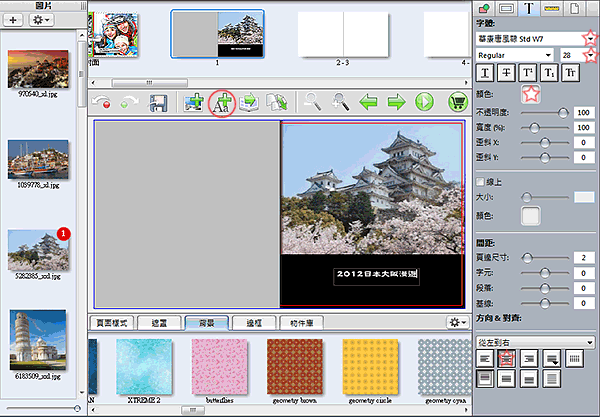Click the add text box icon

pos(222,103)
